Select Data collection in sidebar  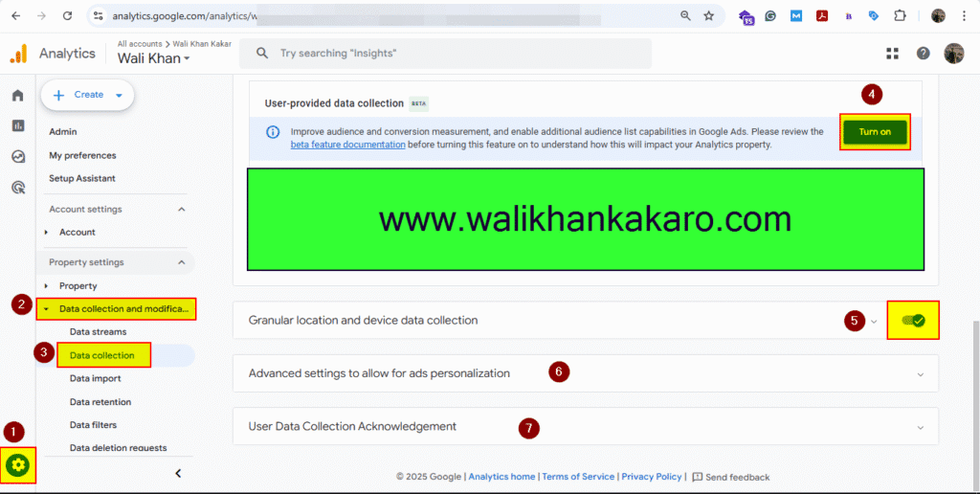point(102,355)
